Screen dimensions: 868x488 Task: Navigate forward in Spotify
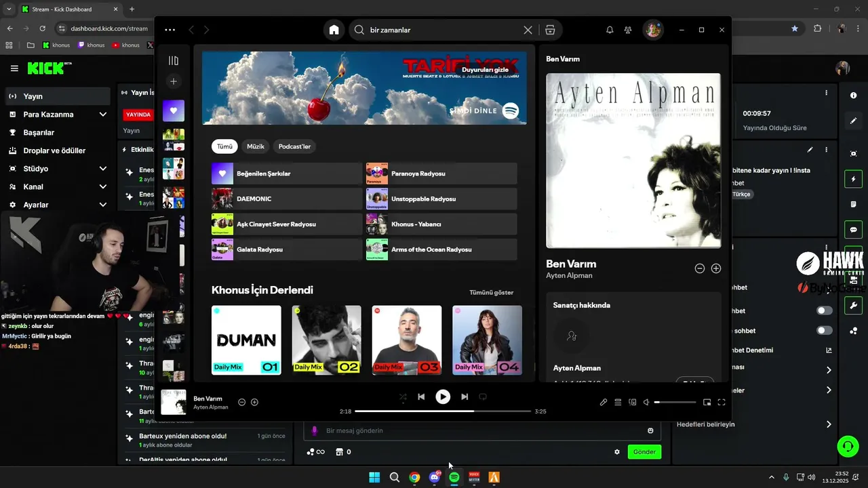pyautogui.click(x=206, y=30)
